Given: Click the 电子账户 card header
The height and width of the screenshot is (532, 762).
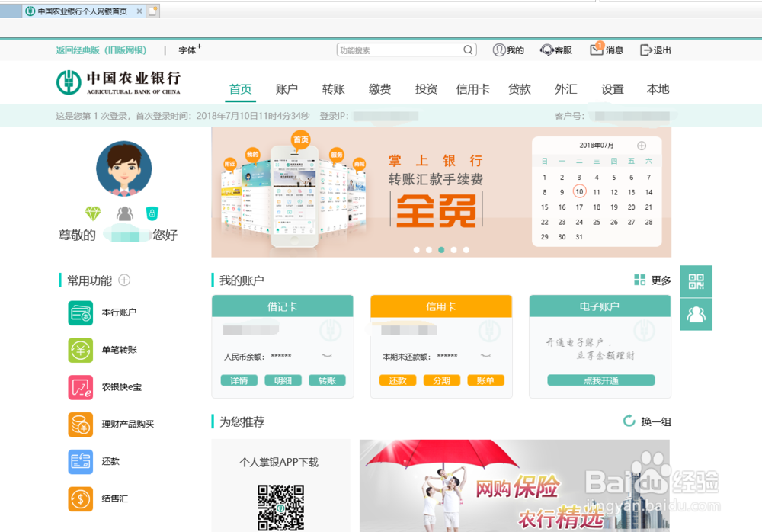Looking at the screenshot, I should (x=600, y=306).
